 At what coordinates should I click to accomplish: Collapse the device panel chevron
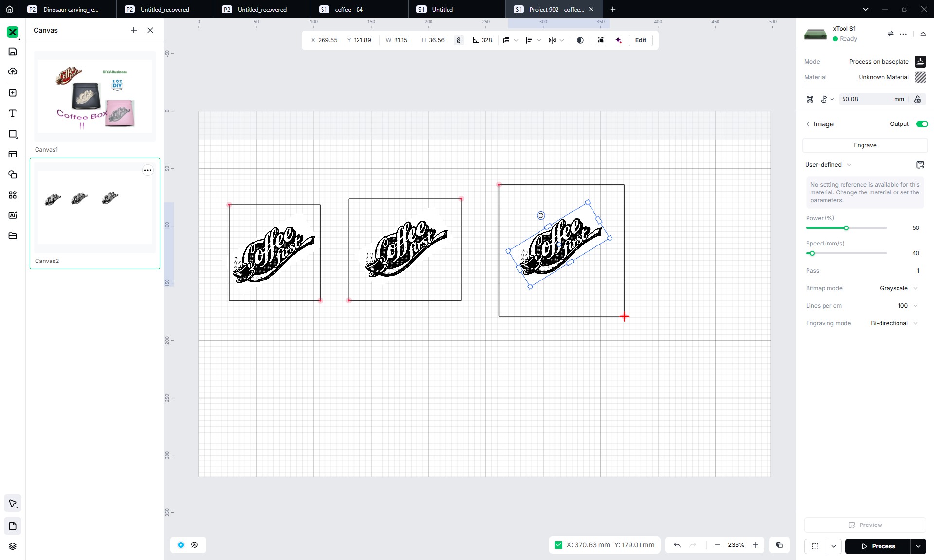923,34
